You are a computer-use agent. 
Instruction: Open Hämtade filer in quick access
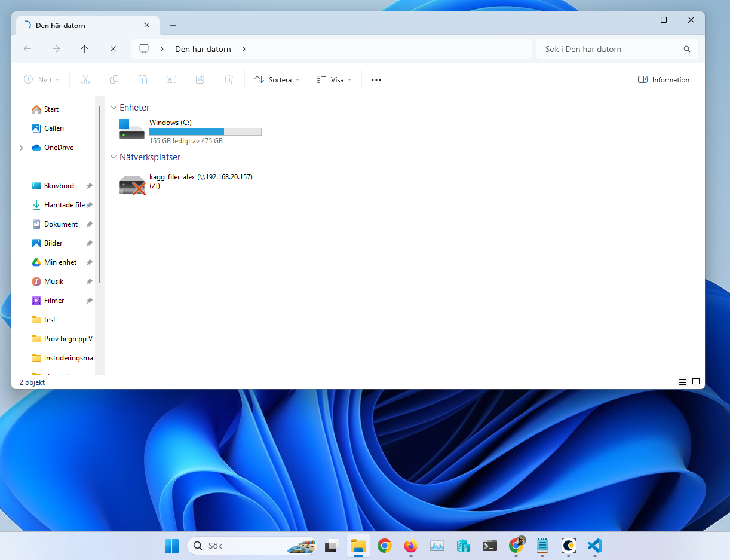pos(64,205)
